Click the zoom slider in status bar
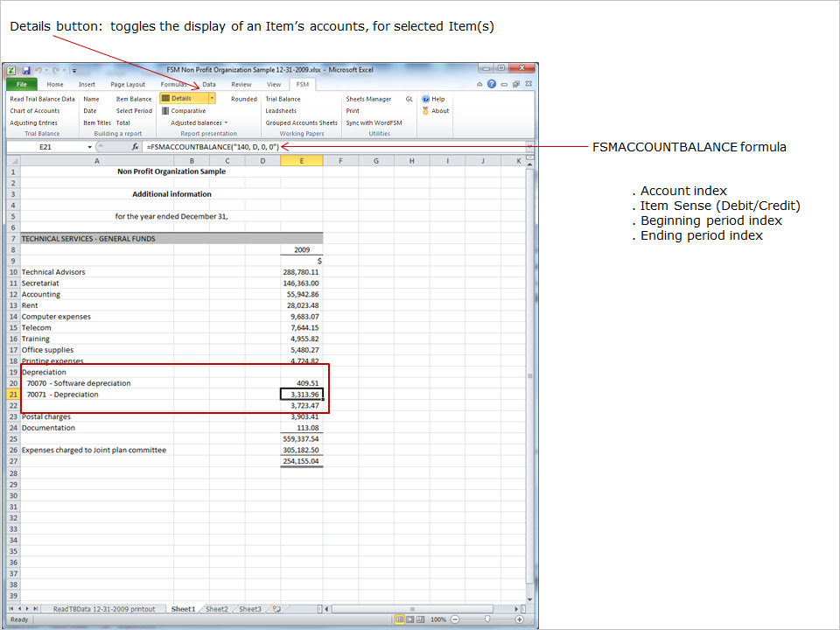This screenshot has width=840, height=630. click(x=487, y=619)
